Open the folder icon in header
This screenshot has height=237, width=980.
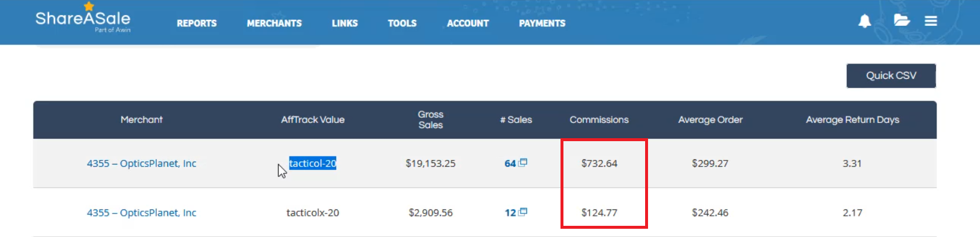click(902, 21)
